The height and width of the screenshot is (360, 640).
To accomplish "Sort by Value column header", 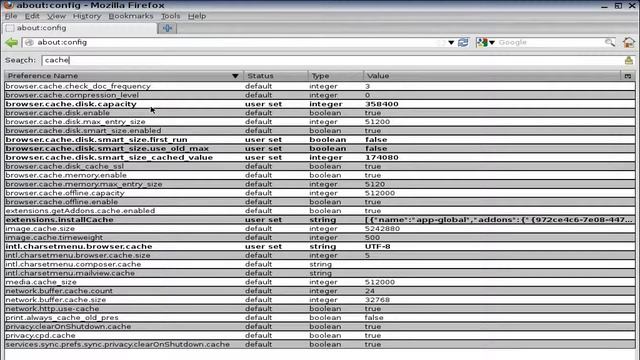I will click(x=492, y=76).
